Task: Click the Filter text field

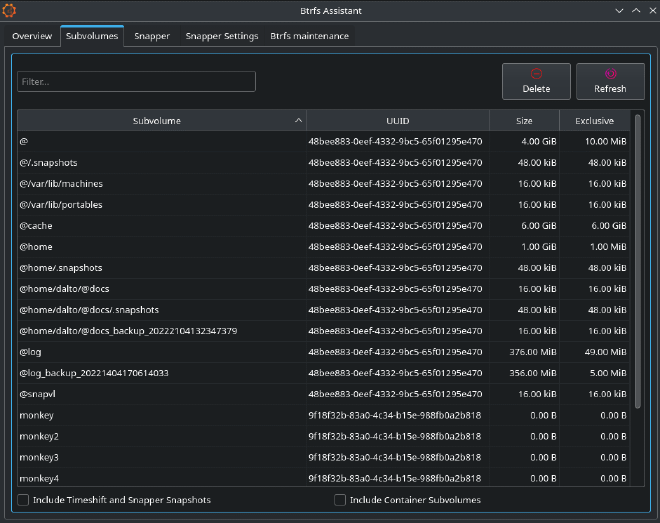Action: [136, 82]
